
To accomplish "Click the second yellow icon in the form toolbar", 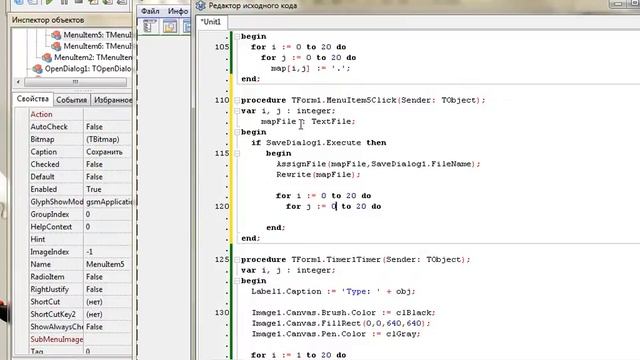I will click(170, 27).
